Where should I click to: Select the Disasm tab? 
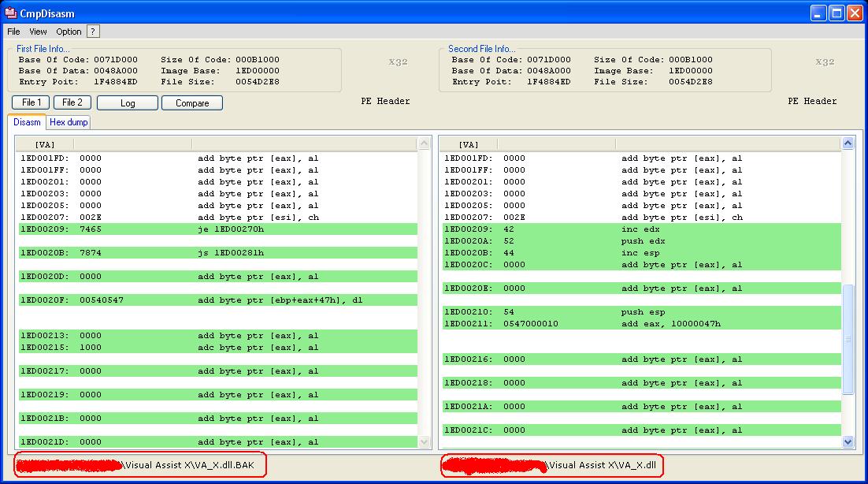[27, 122]
